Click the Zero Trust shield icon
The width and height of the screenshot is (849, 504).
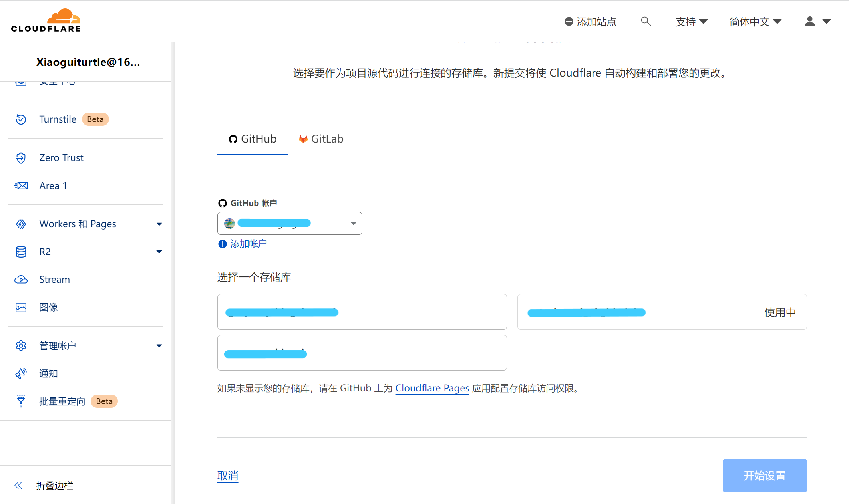point(21,158)
